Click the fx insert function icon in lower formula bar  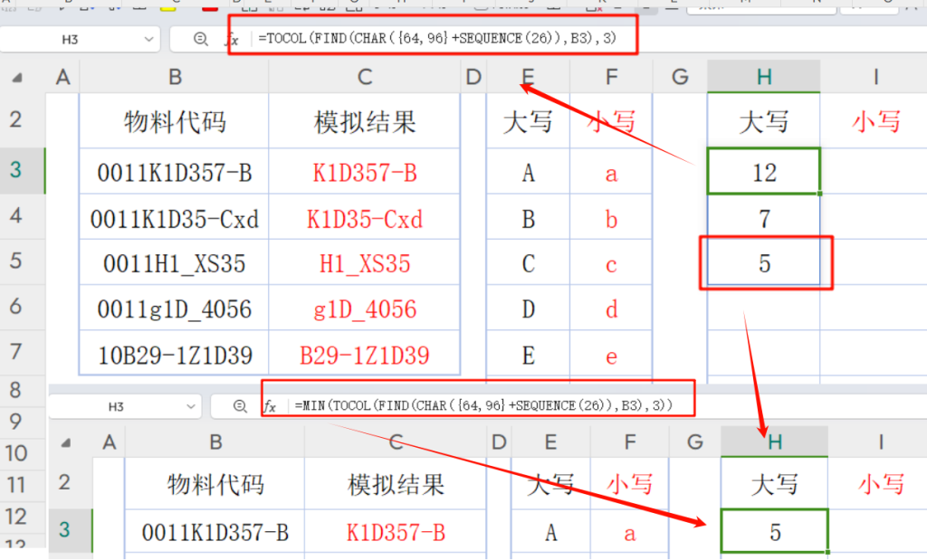270,406
